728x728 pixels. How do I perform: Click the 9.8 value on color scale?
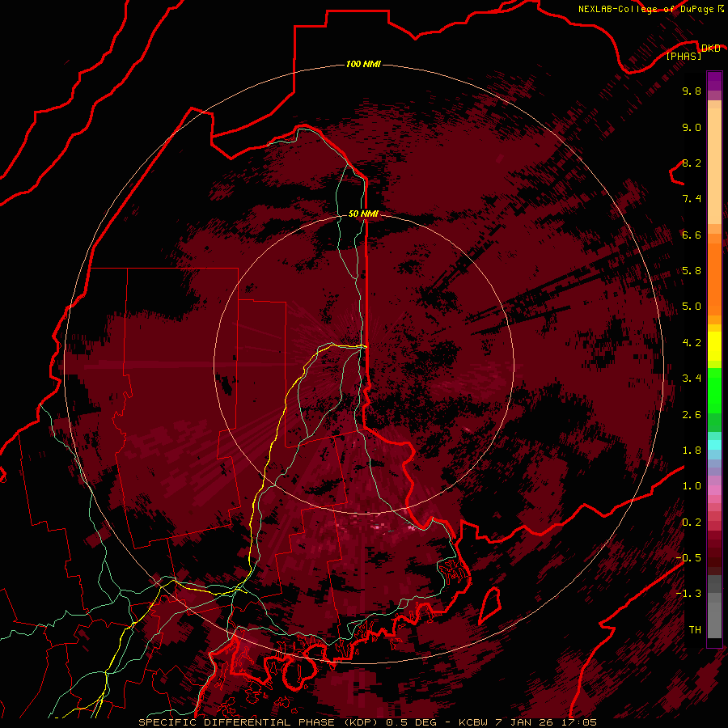coord(692,91)
